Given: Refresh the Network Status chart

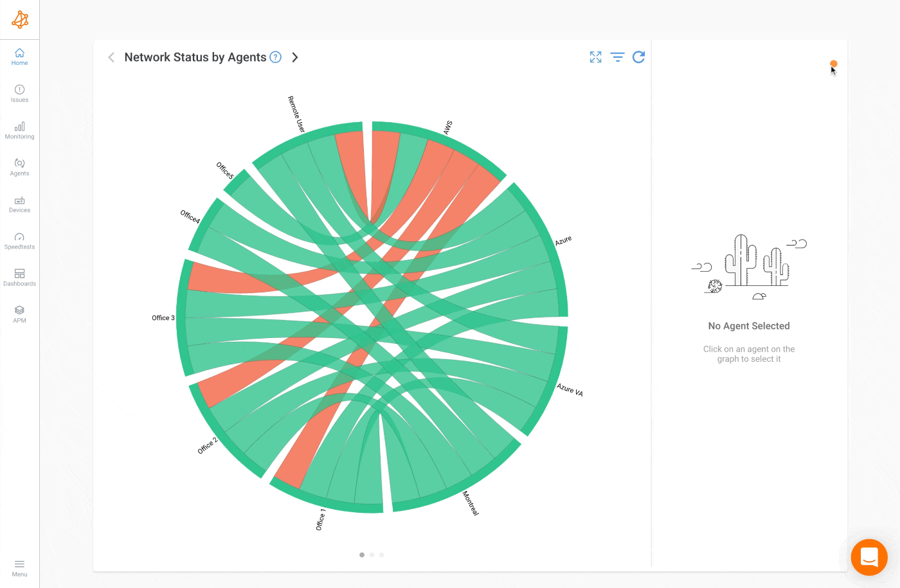Looking at the screenshot, I should coord(638,57).
